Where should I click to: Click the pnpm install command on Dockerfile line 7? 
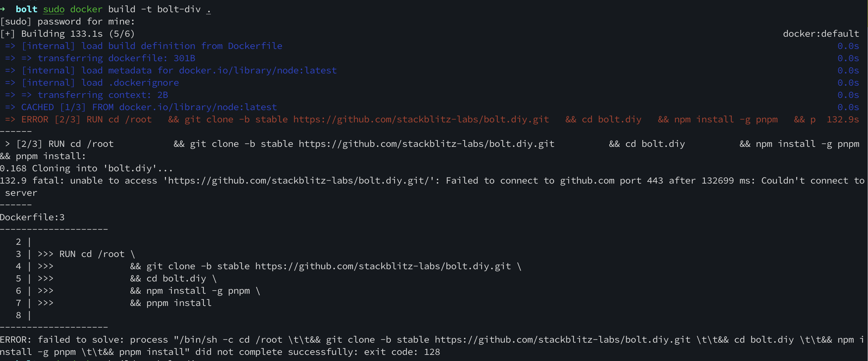click(x=179, y=303)
